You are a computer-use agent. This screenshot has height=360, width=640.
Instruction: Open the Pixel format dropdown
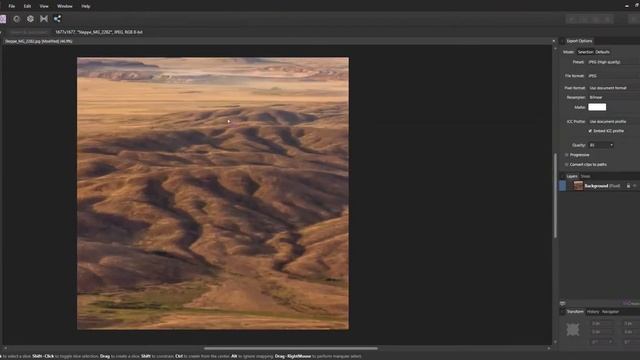(x=613, y=88)
